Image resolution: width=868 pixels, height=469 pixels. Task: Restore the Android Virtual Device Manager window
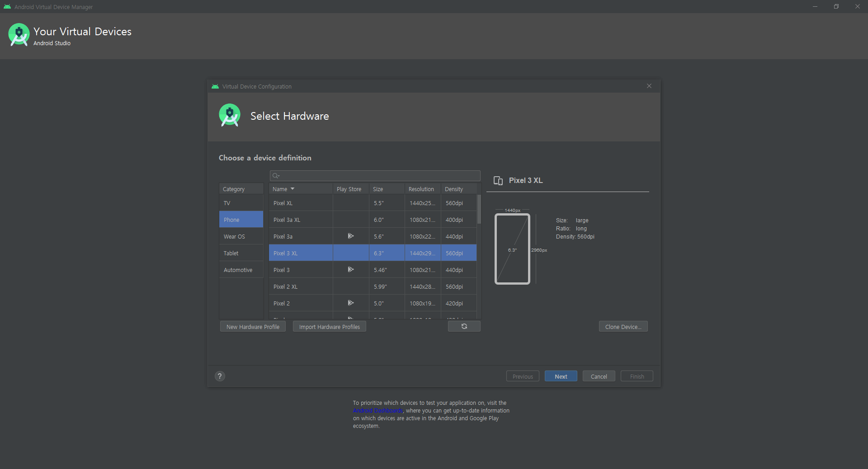(836, 6)
